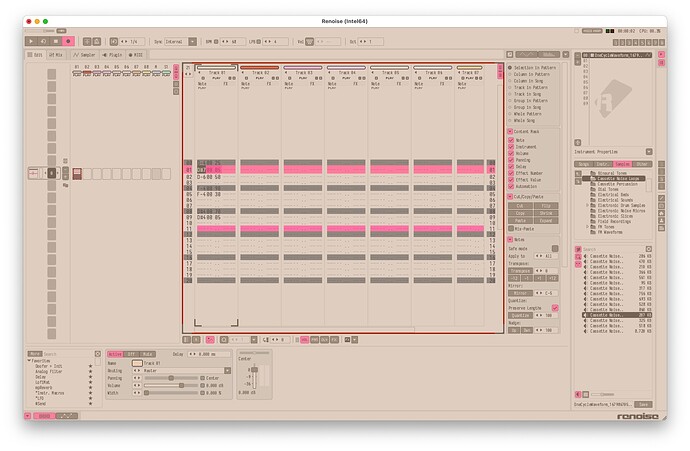Collapse the Favorites device tree
Screen dimensions: 690x451
(29, 361)
